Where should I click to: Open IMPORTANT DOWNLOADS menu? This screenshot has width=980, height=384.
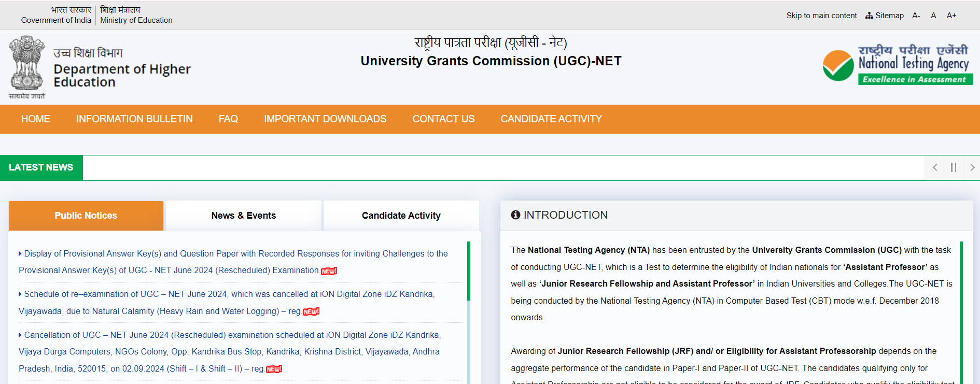[x=325, y=119]
